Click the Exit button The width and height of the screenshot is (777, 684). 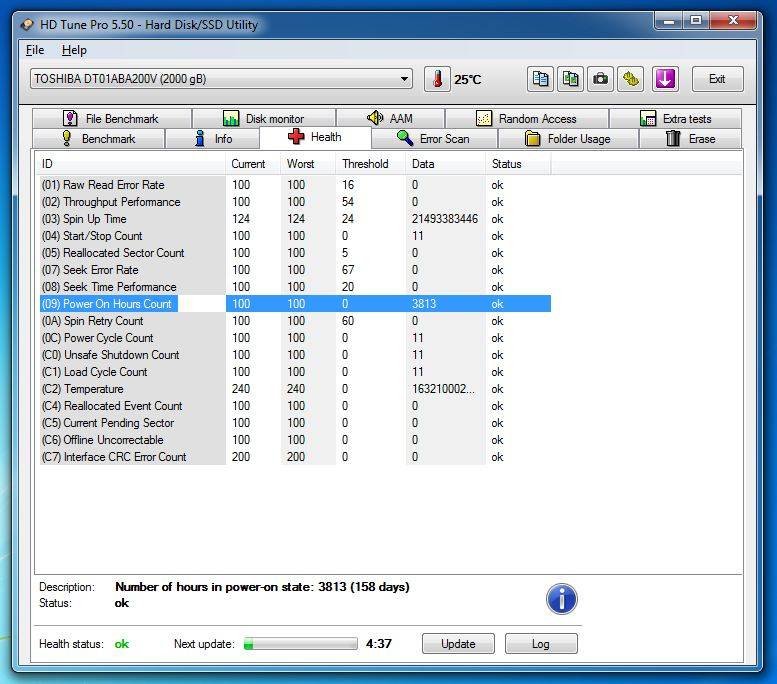(x=717, y=79)
